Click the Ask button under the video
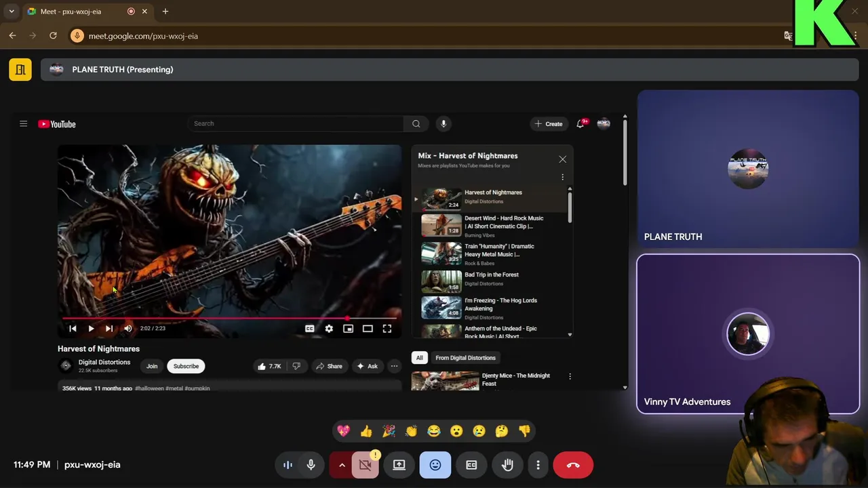The height and width of the screenshot is (488, 868). 368,366
